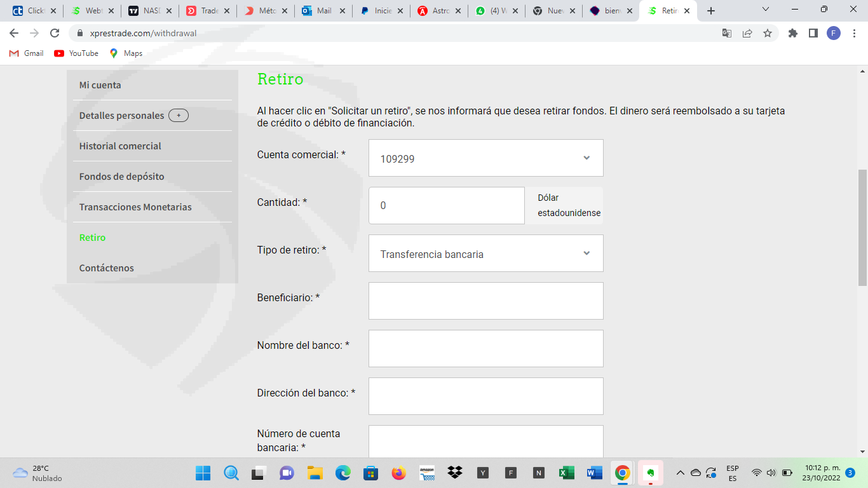
Task: Toggle the browser side panel icon
Action: [x=813, y=33]
